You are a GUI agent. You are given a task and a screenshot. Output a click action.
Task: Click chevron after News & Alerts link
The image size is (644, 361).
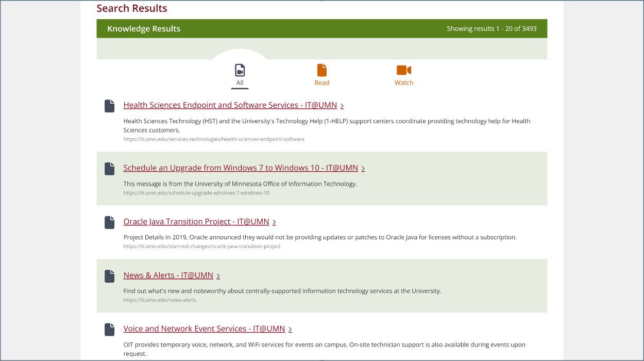click(x=218, y=276)
